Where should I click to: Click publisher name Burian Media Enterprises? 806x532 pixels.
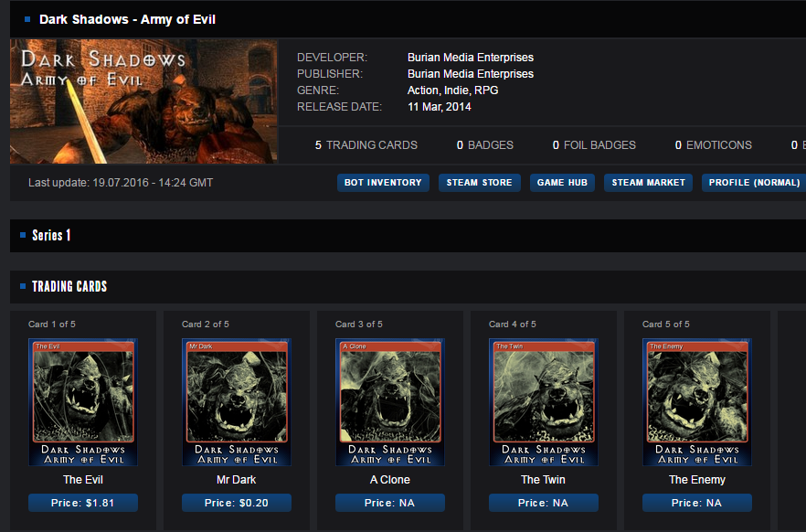(471, 74)
